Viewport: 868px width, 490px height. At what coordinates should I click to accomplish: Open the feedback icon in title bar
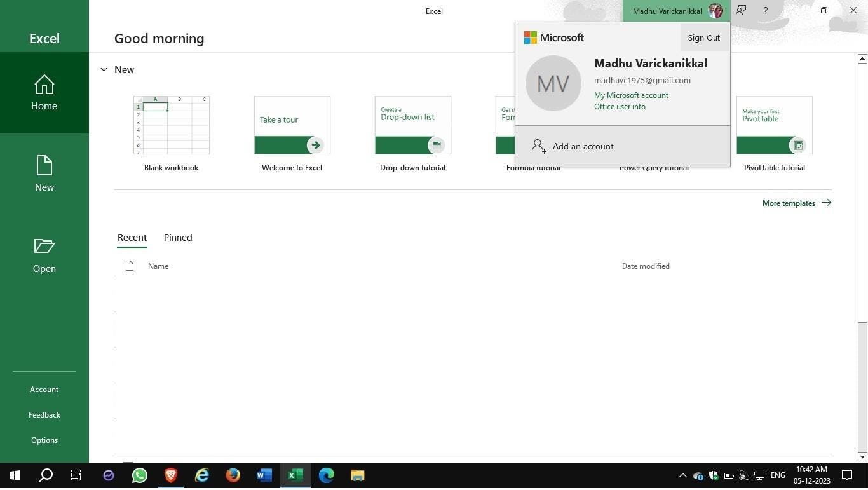[741, 11]
